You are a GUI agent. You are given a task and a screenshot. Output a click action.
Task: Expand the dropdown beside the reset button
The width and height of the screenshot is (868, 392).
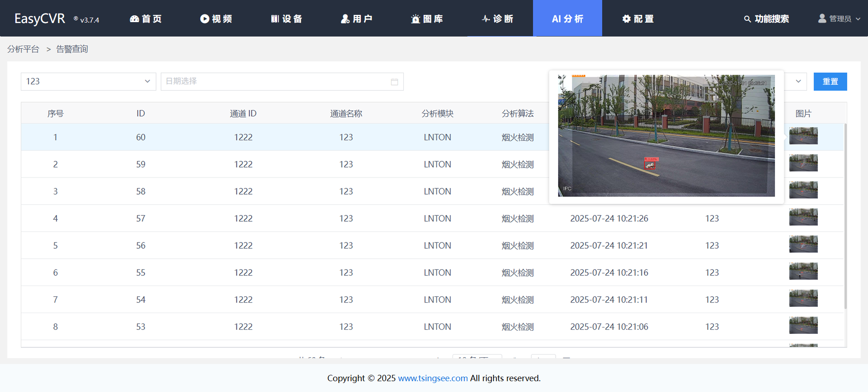coord(798,81)
